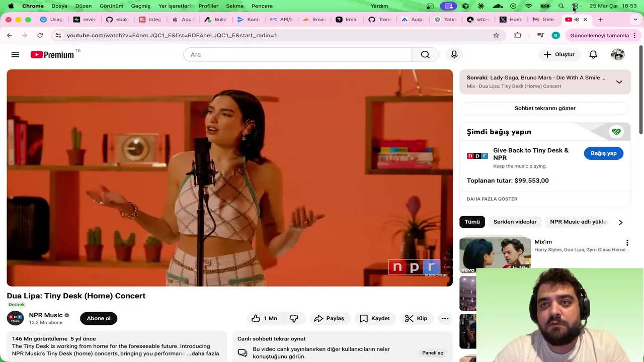Create a clip with Klip button
Screen dimensions: 644x362
click(416, 318)
